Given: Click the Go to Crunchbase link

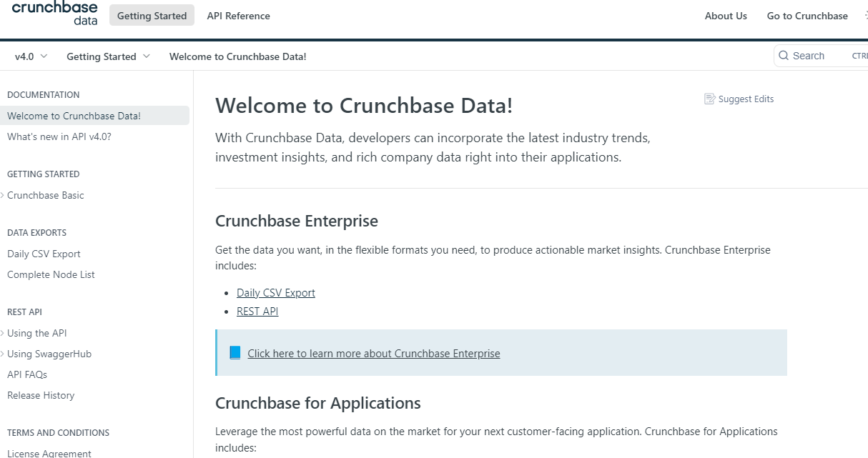Looking at the screenshot, I should pyautogui.click(x=807, y=16).
